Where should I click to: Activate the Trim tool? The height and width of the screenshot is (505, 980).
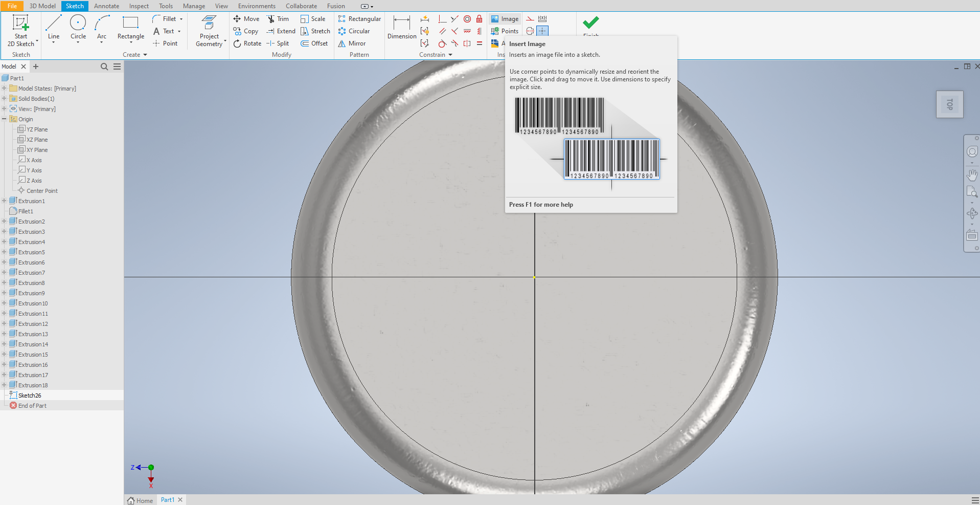[278, 19]
